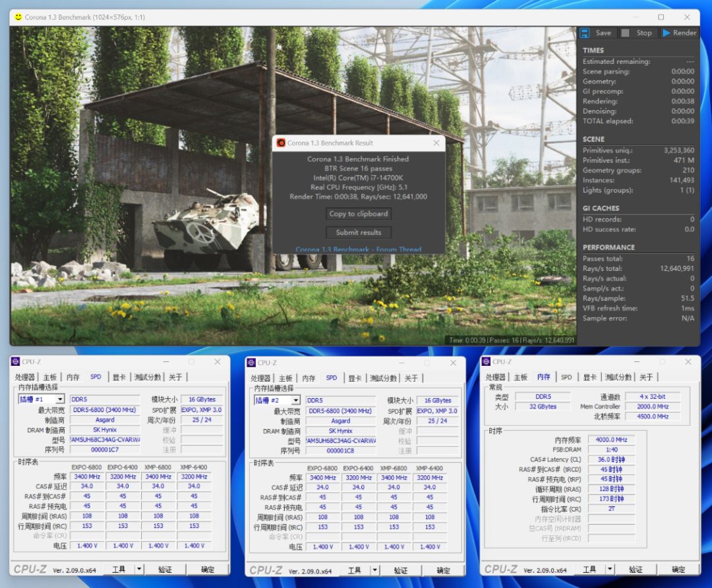Click Rays/s total value 12,640,991
The image size is (712, 588).
(x=676, y=268)
